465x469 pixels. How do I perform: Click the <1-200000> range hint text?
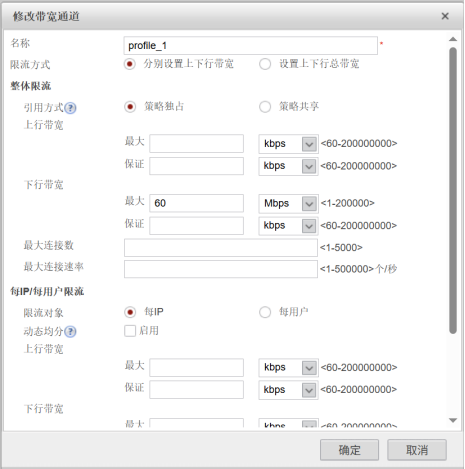[348, 203]
